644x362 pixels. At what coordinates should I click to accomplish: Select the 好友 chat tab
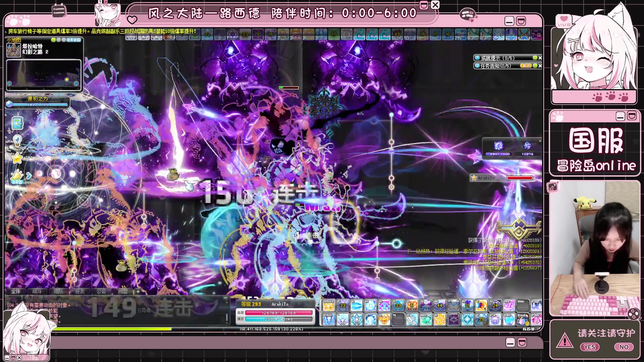pos(80,292)
